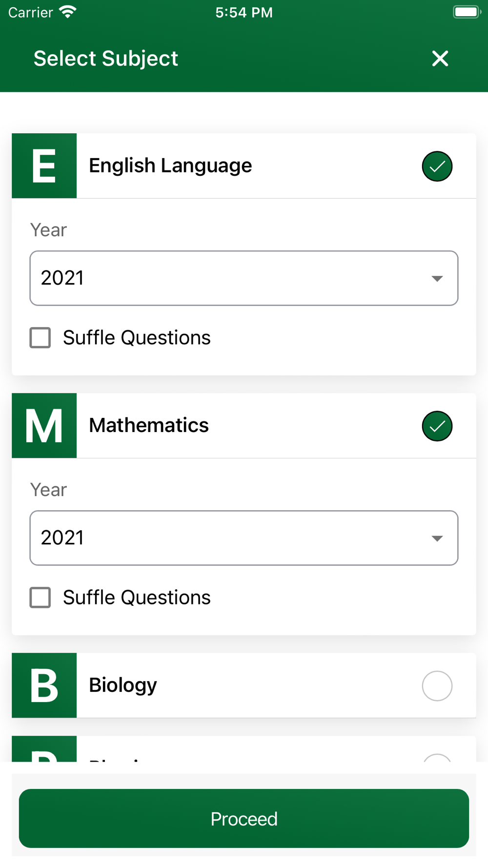Screen dimensions: 488x868
Task: Click the Suffle Questions label under Mathematics
Action: [137, 598]
